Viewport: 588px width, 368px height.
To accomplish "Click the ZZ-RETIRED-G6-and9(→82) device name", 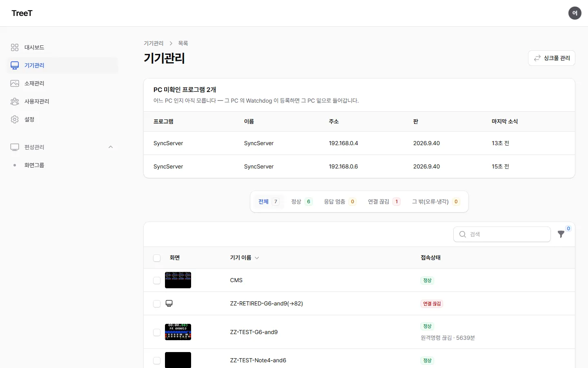I will [267, 303].
